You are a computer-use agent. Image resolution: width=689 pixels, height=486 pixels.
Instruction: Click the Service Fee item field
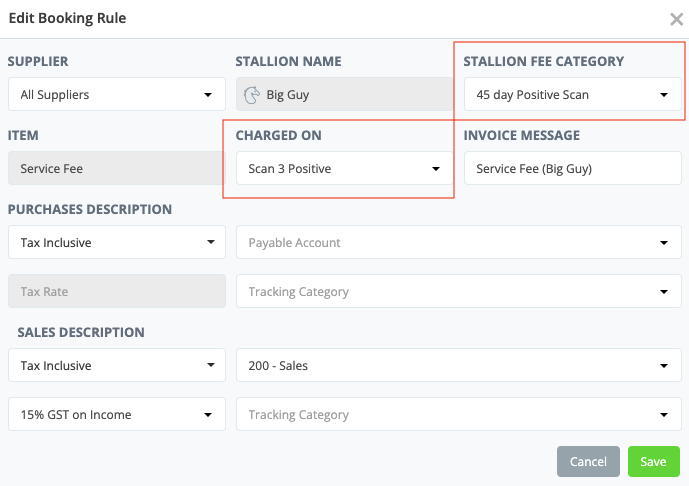[x=116, y=169]
